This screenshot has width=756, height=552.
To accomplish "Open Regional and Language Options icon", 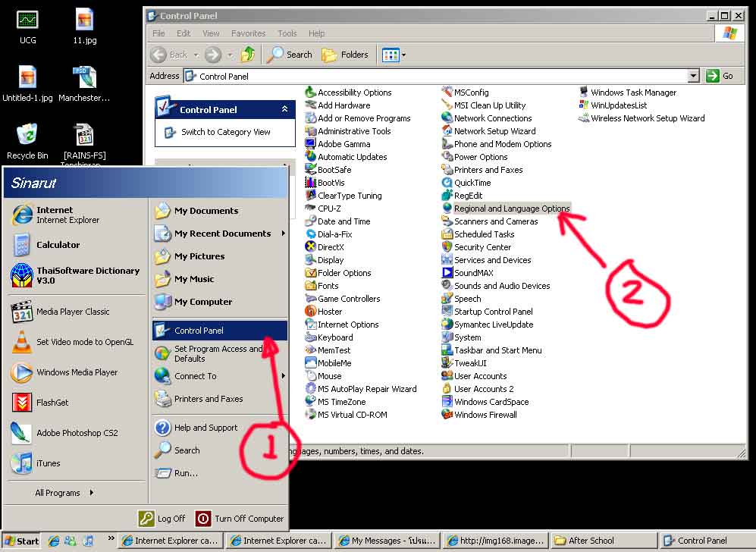I will tap(506, 209).
